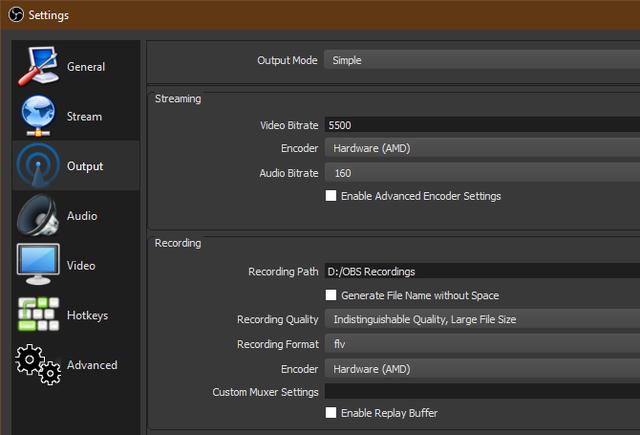The image size is (640, 435).
Task: Click the Recording Quality label
Action: coord(278,320)
